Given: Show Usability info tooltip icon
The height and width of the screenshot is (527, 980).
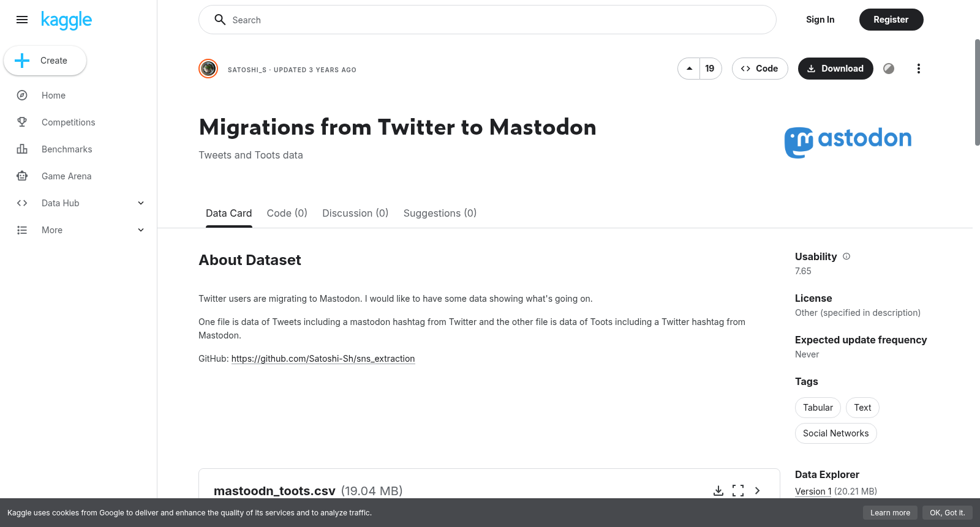Looking at the screenshot, I should click(846, 256).
